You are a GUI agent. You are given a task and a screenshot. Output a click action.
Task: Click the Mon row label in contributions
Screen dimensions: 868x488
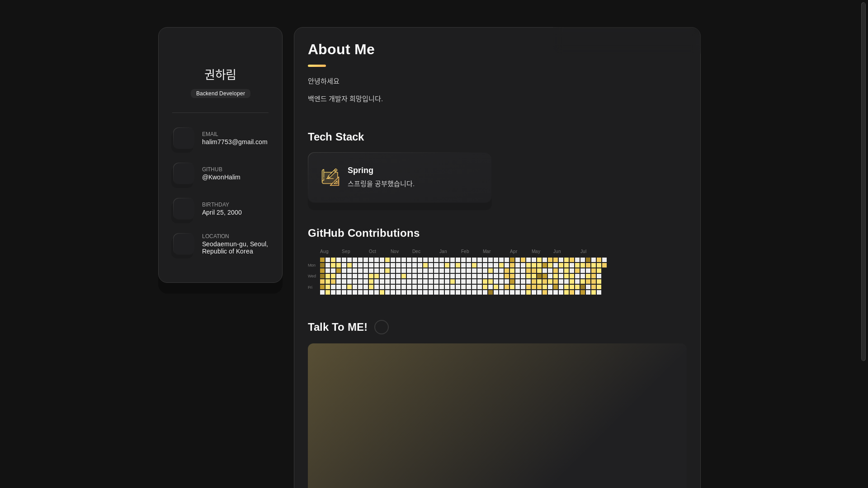pos(311,265)
